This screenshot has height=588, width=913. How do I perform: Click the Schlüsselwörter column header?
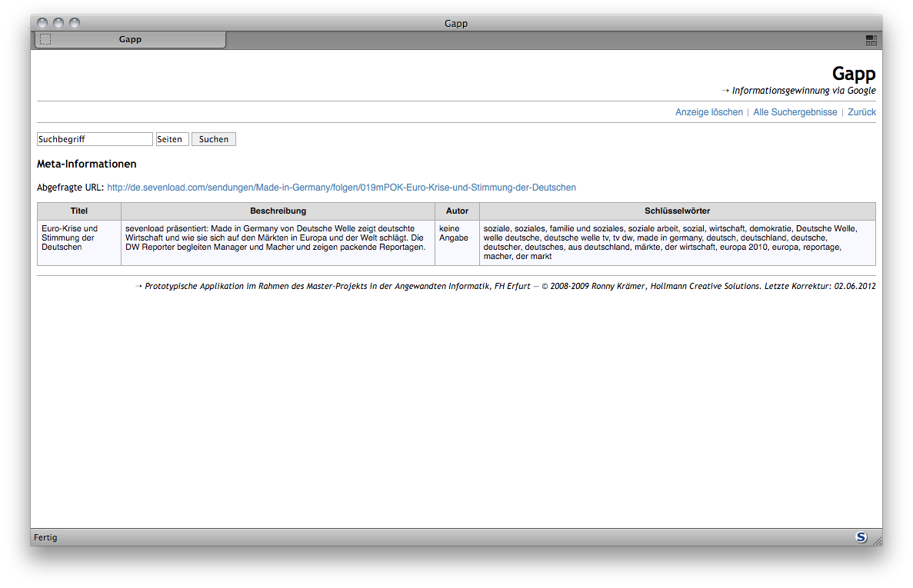(677, 211)
